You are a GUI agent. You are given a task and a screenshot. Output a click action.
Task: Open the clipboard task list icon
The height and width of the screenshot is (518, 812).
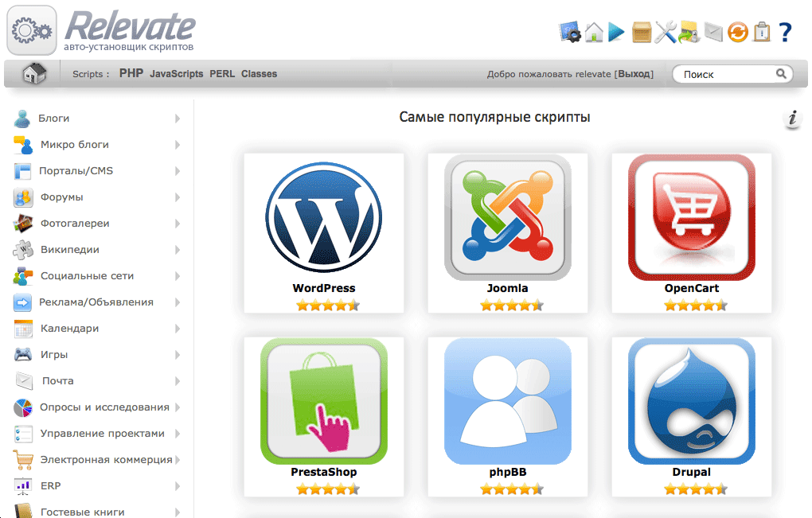(762, 32)
